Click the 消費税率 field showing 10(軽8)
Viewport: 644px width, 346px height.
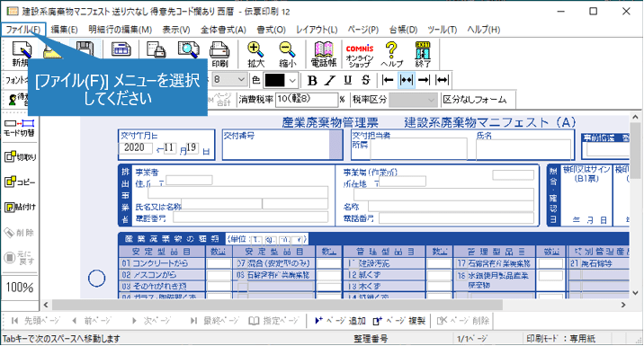pos(307,100)
